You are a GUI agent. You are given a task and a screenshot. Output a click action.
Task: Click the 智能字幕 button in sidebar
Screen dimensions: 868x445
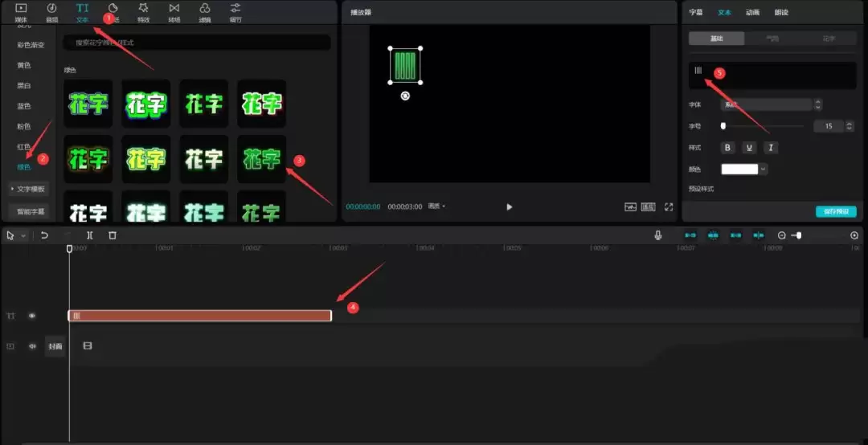click(29, 211)
